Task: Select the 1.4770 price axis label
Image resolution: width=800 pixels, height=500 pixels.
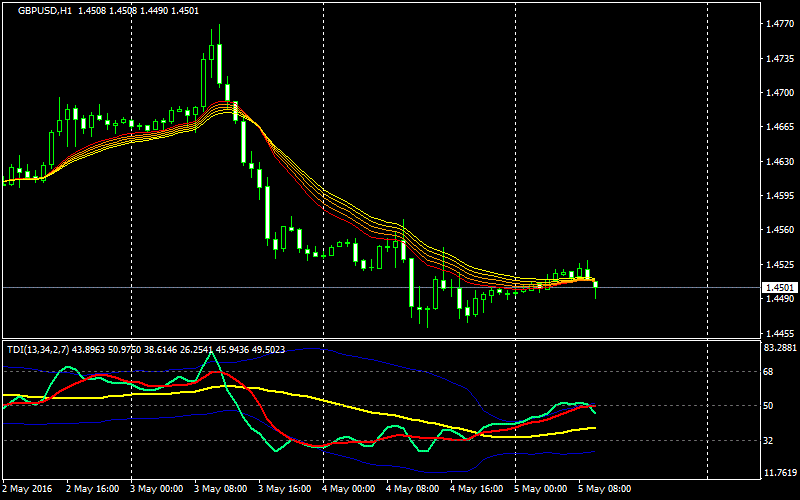Action: (x=780, y=23)
